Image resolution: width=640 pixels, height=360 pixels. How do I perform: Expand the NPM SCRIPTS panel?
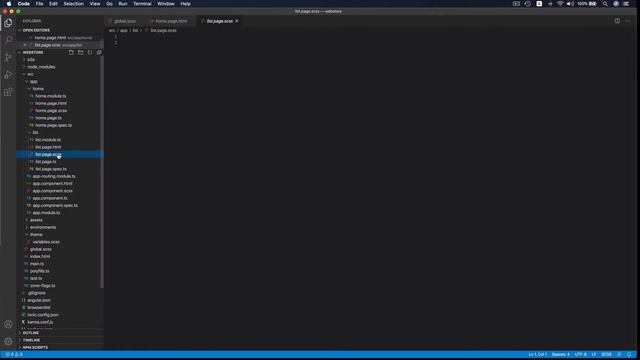tap(35, 347)
